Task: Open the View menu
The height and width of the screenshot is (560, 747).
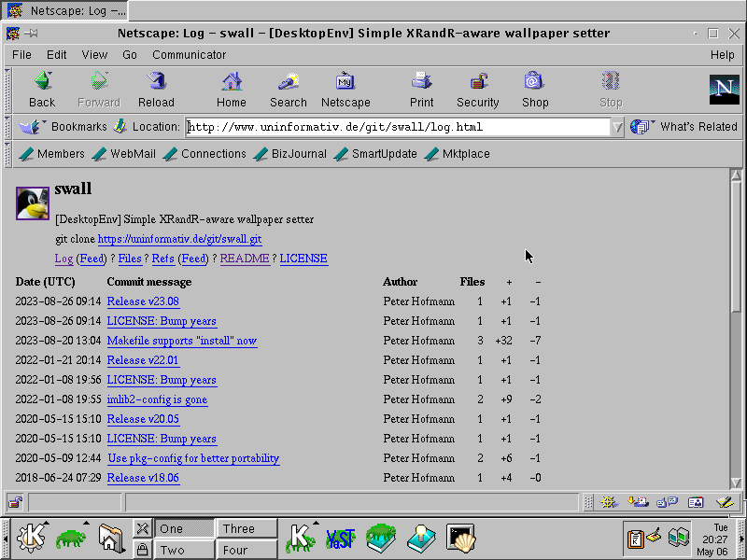Action: [94, 55]
